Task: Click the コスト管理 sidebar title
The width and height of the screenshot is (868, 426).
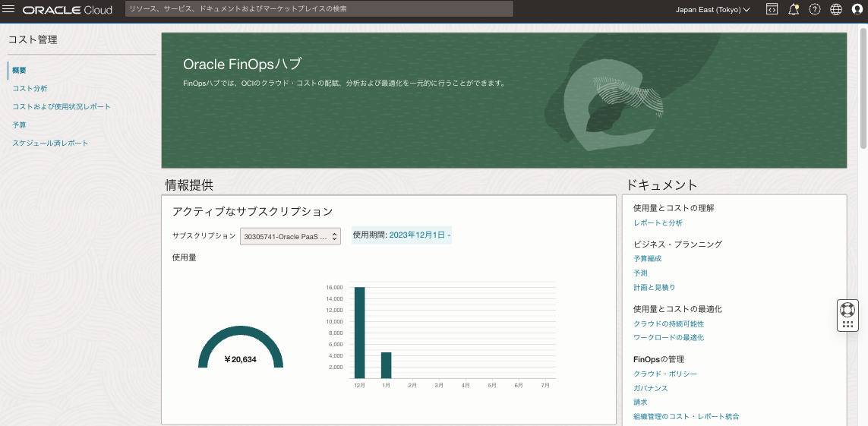Action: point(33,39)
